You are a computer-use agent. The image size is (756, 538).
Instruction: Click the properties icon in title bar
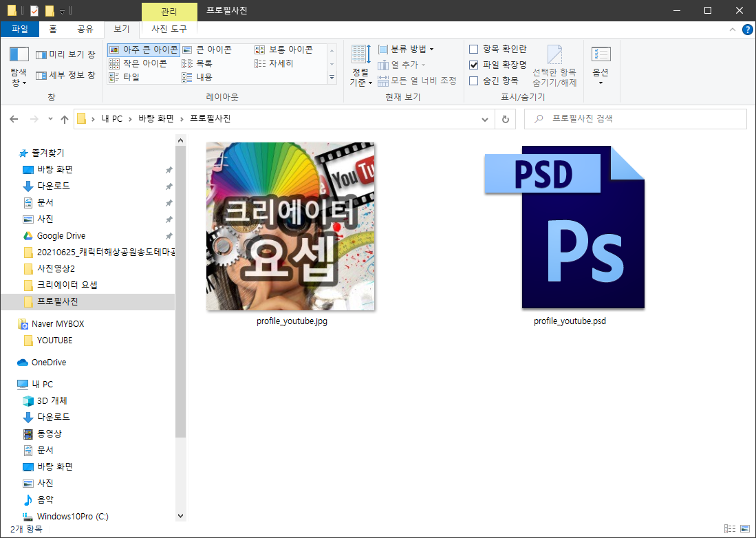34,10
